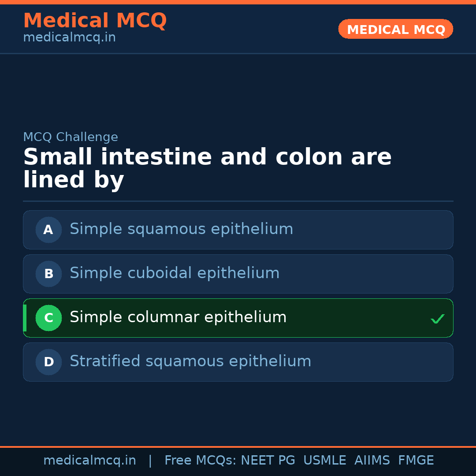Image resolution: width=476 pixels, height=476 pixels.
Task: Click the circular D option badge
Action: 48,362
